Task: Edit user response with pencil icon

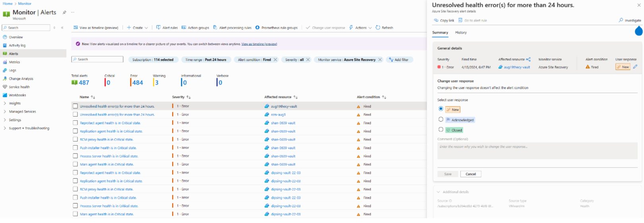Action: [635, 67]
